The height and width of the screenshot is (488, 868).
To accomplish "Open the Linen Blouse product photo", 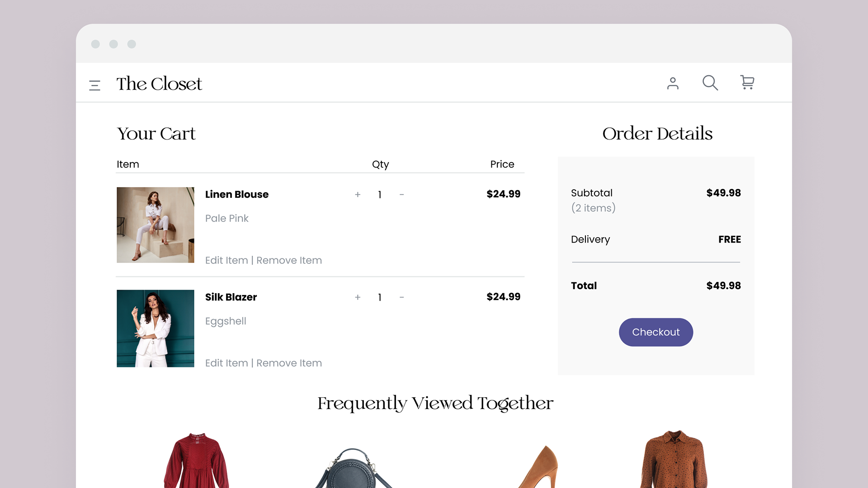I will [156, 225].
